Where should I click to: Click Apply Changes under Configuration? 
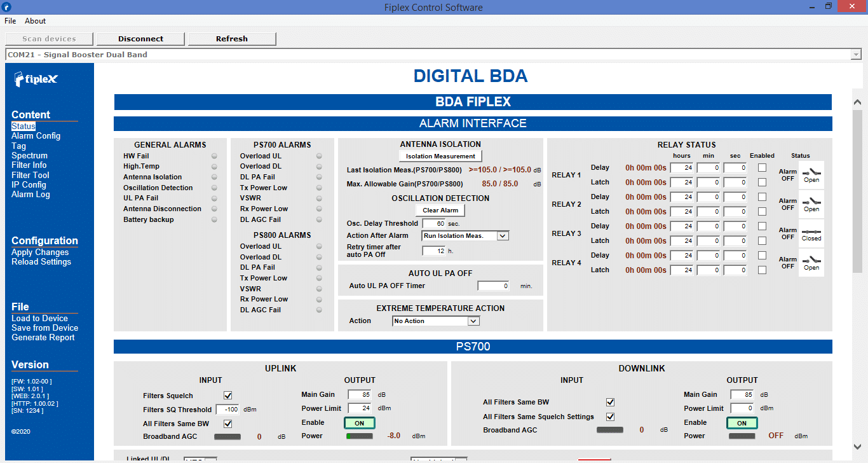click(40, 252)
